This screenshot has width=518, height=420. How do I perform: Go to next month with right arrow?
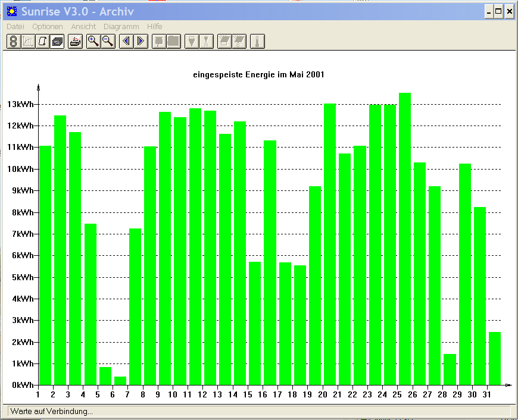tap(141, 41)
